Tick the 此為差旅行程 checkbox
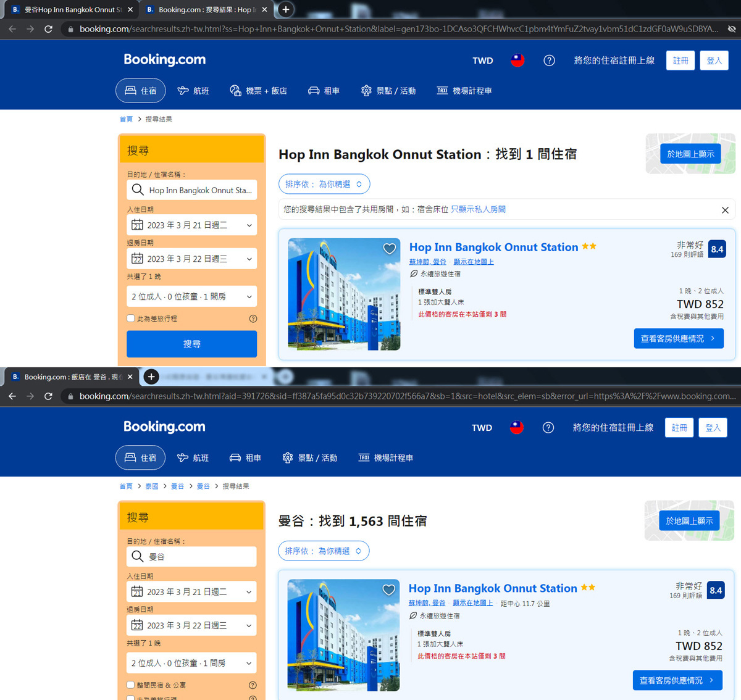The image size is (741, 700). point(131,319)
